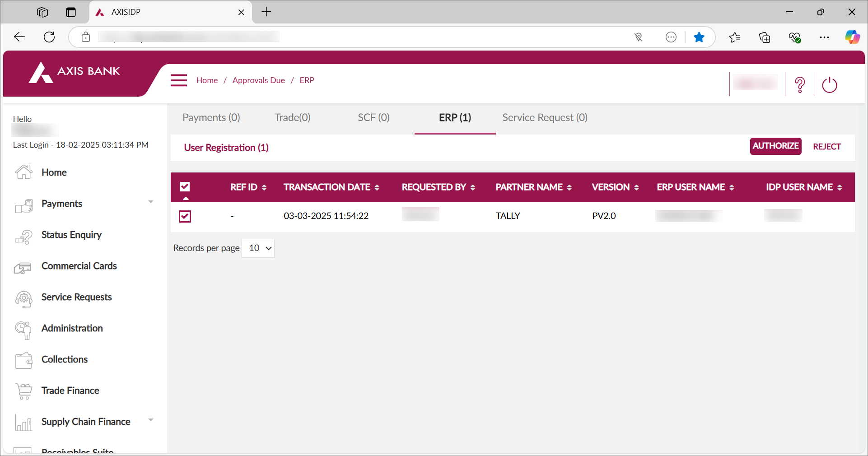Sort by Transaction Date column arrows
The height and width of the screenshot is (456, 868).
coord(377,187)
